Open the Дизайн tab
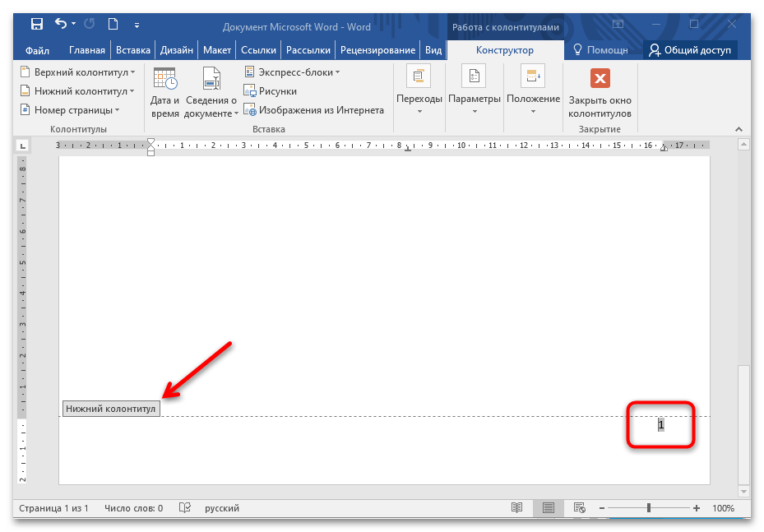The image size is (764, 532). pyautogui.click(x=176, y=50)
